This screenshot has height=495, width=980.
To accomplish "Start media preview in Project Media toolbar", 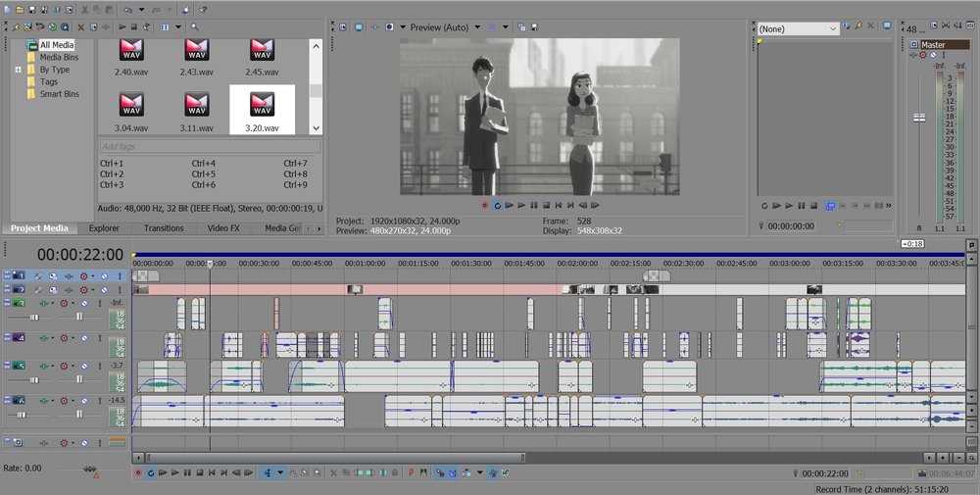I will (122, 26).
